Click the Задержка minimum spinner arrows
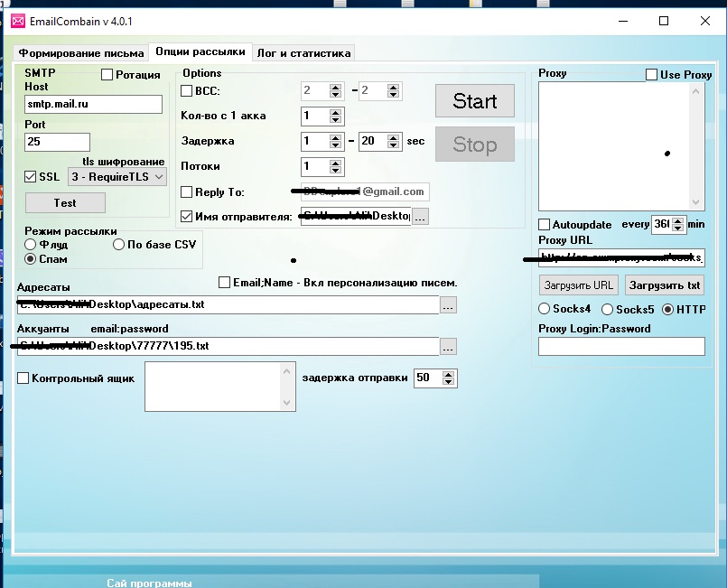Image resolution: width=727 pixels, height=588 pixels. [335, 141]
